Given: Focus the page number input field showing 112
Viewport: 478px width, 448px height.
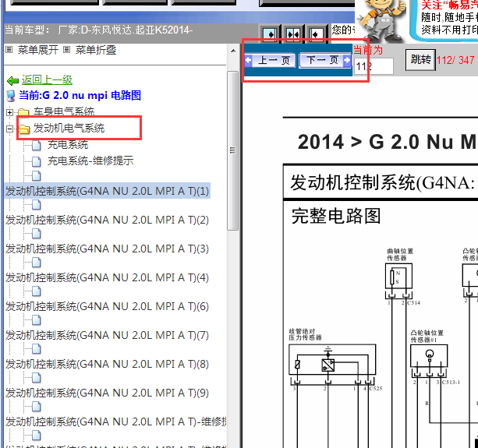Looking at the screenshot, I should pyautogui.click(x=374, y=66).
